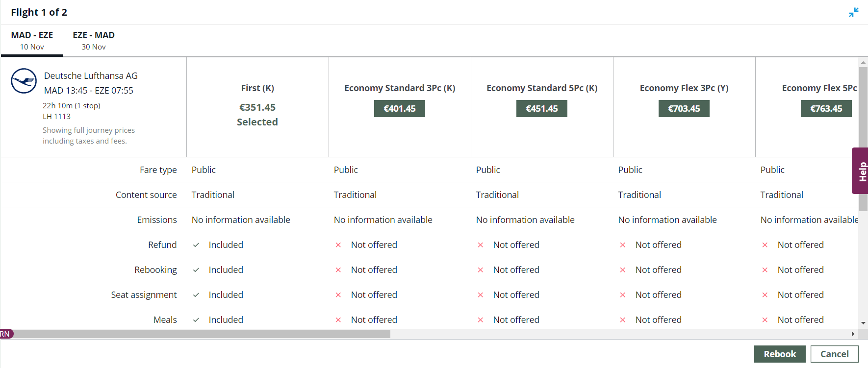Click the Refund included checkmark for First
The image size is (868, 368).
[196, 245]
